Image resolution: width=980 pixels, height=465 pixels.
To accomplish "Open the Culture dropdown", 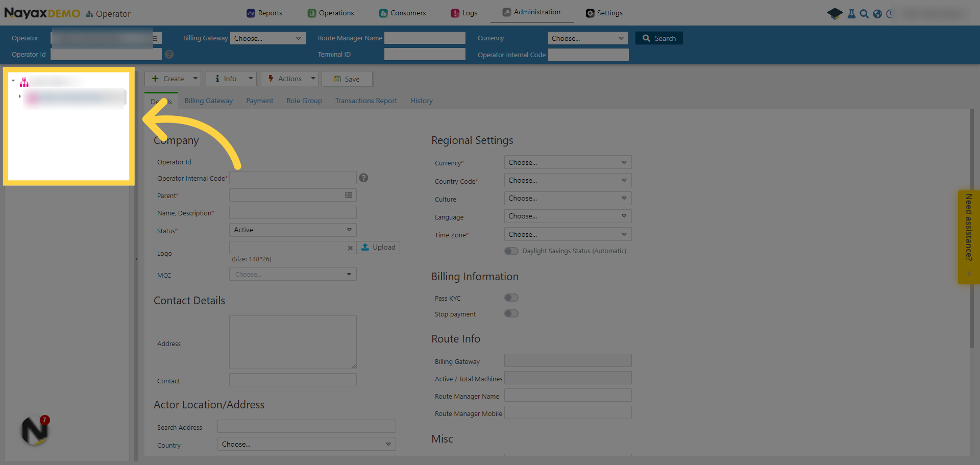I will pos(568,199).
